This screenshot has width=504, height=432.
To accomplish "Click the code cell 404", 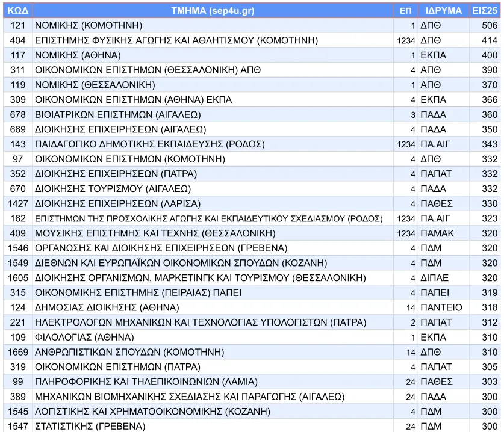I will [x=17, y=40].
